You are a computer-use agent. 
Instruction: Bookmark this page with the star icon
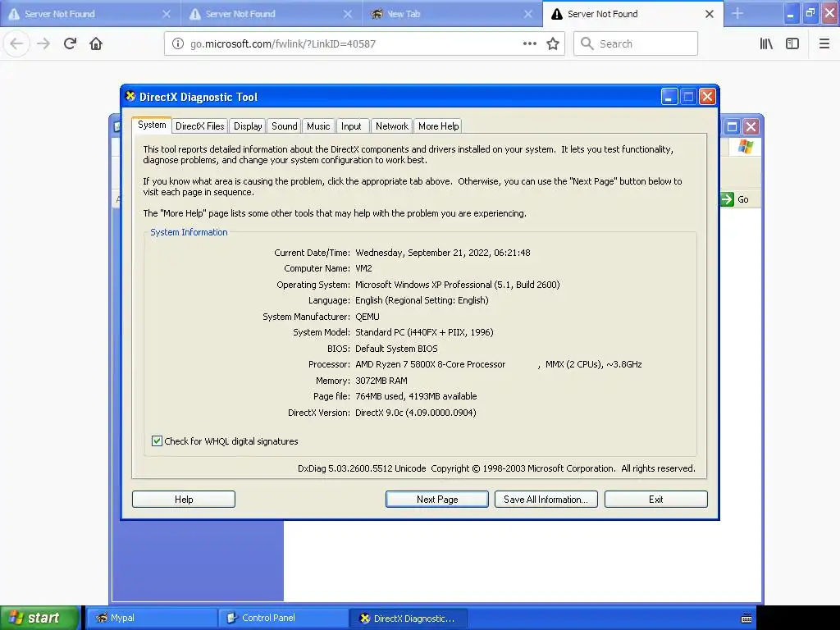[553, 43]
